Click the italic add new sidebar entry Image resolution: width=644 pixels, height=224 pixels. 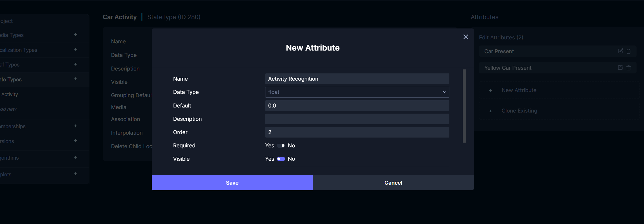click(8, 109)
